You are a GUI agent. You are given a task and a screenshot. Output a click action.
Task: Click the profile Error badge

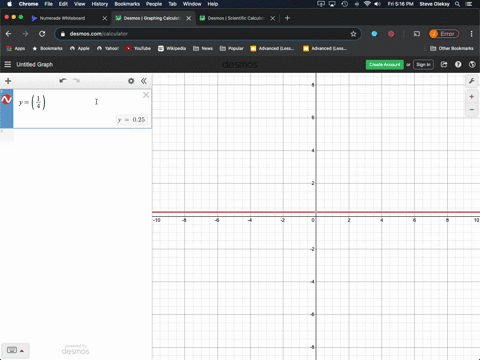(x=444, y=34)
